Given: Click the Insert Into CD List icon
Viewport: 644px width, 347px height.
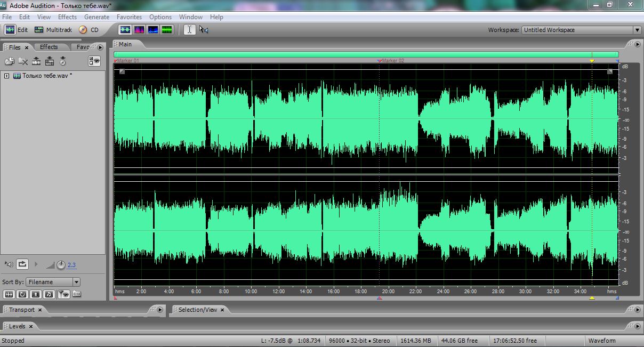Looking at the screenshot, I should pos(63,61).
